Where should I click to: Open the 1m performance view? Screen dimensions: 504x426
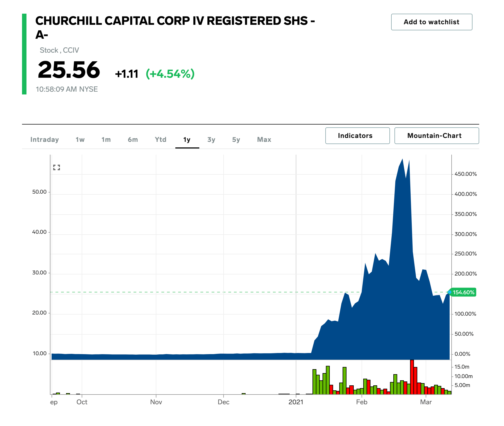[x=106, y=140]
